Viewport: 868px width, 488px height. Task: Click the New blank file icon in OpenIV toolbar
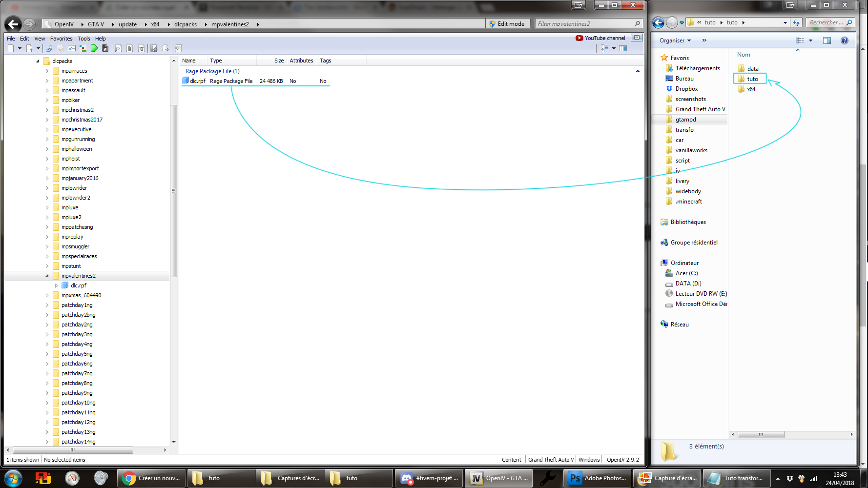click(x=11, y=48)
